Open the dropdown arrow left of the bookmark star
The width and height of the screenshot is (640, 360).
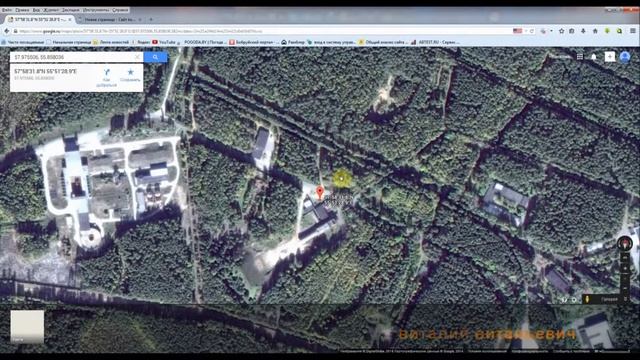551,31
